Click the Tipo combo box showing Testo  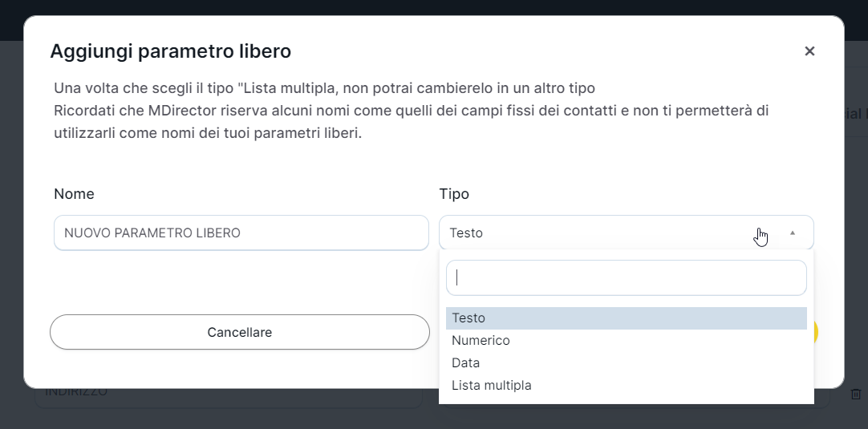tap(602, 233)
